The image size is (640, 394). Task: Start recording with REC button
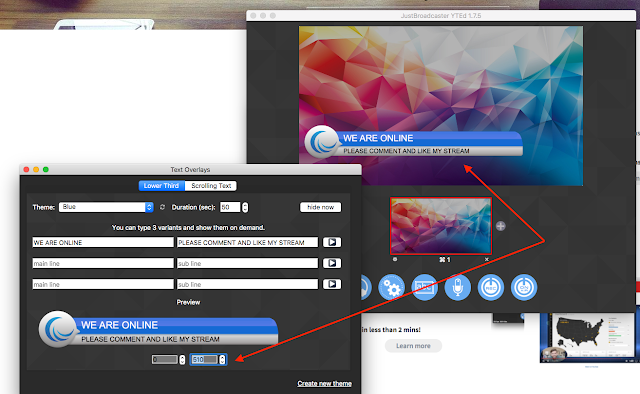[491, 287]
